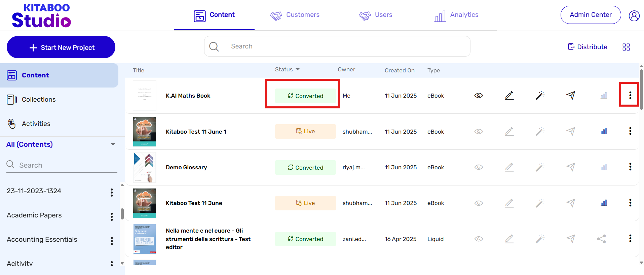Click paper plane icon in Kitaboo Test 11 June 1 row
644x275 pixels.
[571, 132]
